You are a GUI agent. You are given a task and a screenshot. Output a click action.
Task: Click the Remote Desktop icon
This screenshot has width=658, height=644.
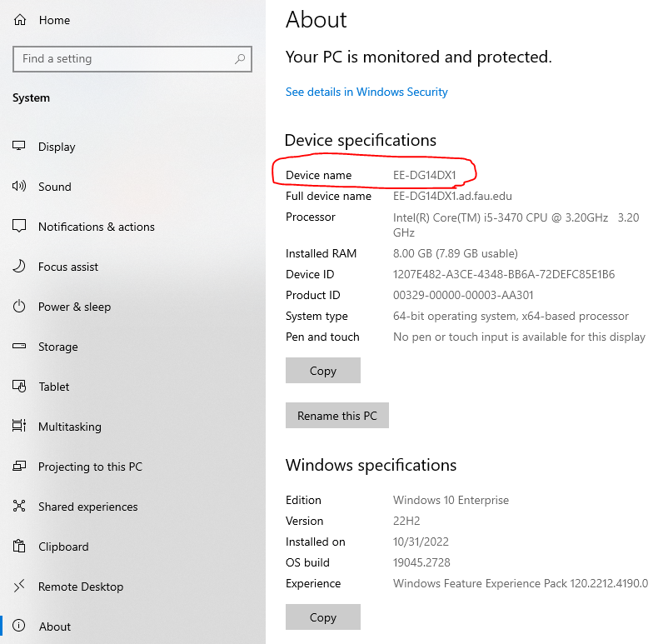(x=19, y=587)
